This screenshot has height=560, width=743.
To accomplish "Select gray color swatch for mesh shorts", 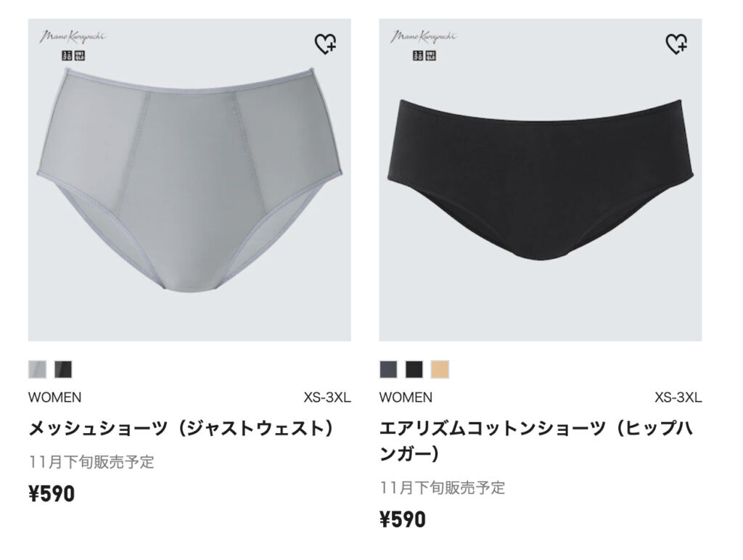I will tap(38, 369).
